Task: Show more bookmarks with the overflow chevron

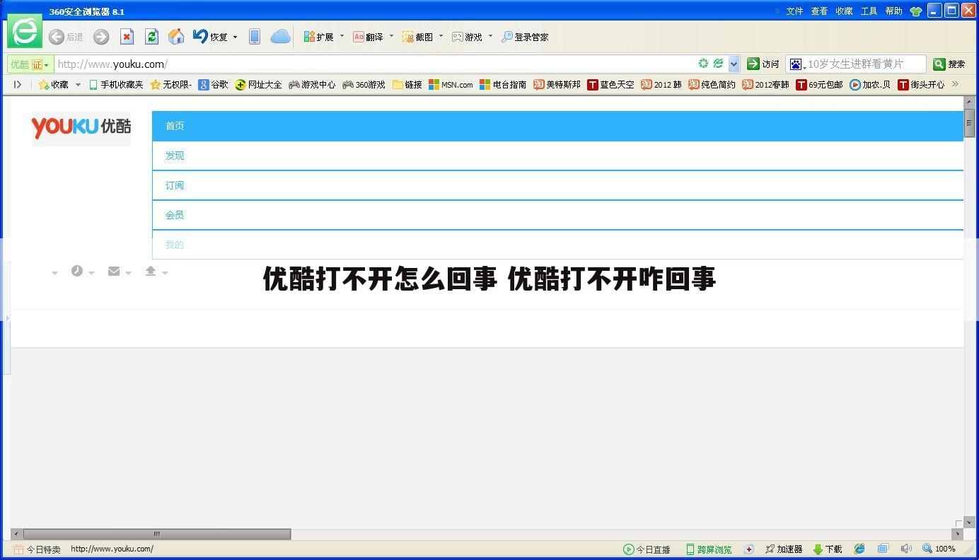Action: pyautogui.click(x=955, y=84)
